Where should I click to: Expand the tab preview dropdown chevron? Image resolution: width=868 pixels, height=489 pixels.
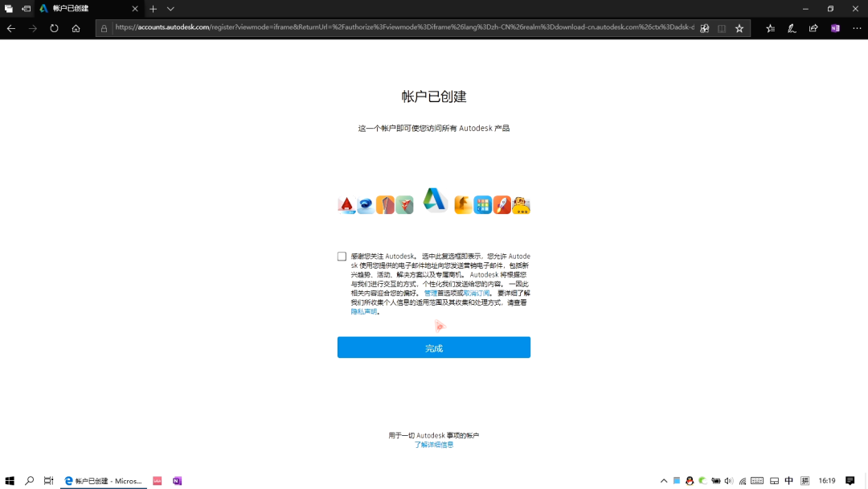click(170, 9)
